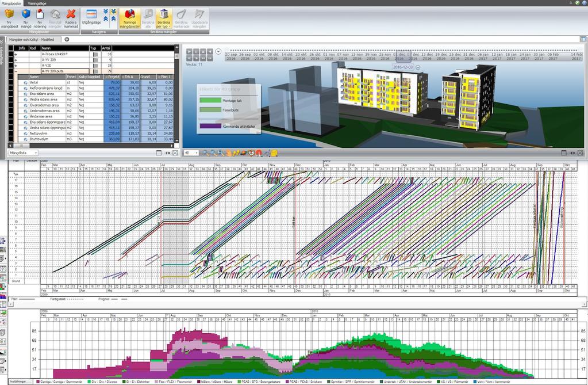Expand the A-Troax UX450 P row
Viewport: 588px width, 385px height.
(x=16, y=54)
